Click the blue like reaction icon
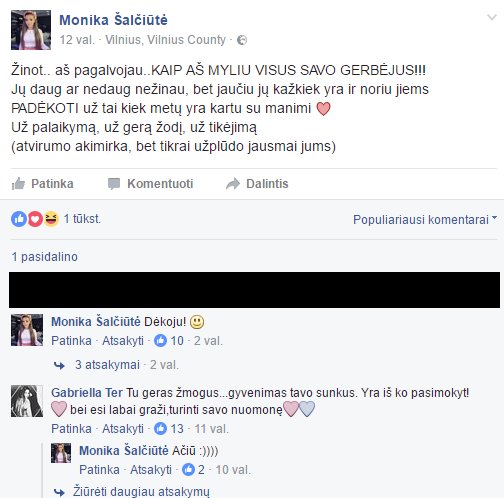504x498 pixels. tap(19, 219)
